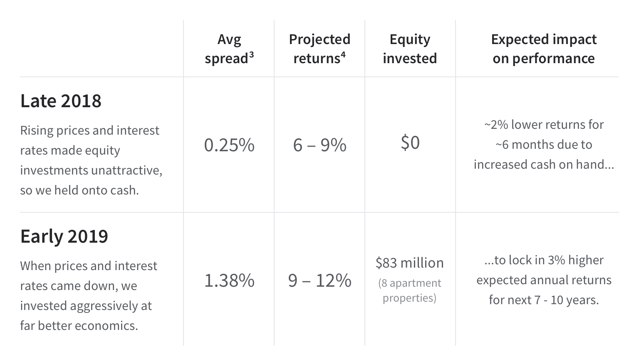Click the Avg spread column header
The height and width of the screenshot is (364, 639).
tap(229, 49)
